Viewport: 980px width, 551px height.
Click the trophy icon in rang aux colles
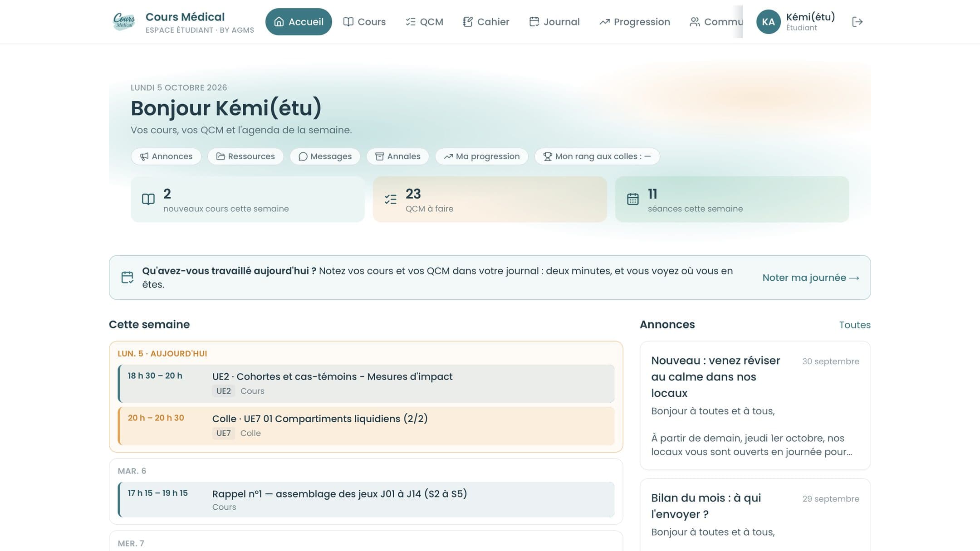click(548, 156)
